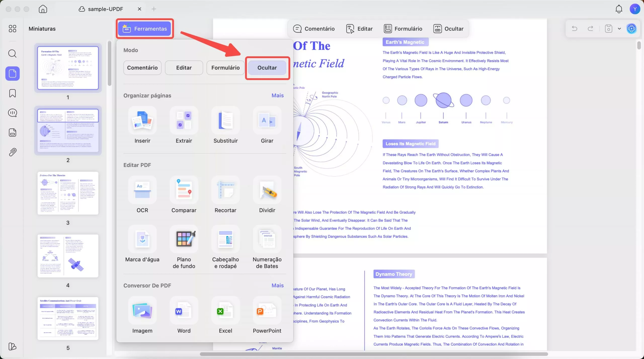Open the Plano de fundo tool
The width and height of the screenshot is (644, 359).
coord(184,247)
